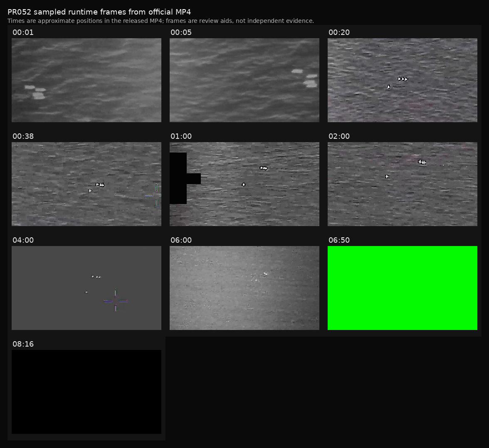This screenshot has width=489, height=448.
Task: Click the 01:00 timestamp label
Action: pyautogui.click(x=181, y=136)
